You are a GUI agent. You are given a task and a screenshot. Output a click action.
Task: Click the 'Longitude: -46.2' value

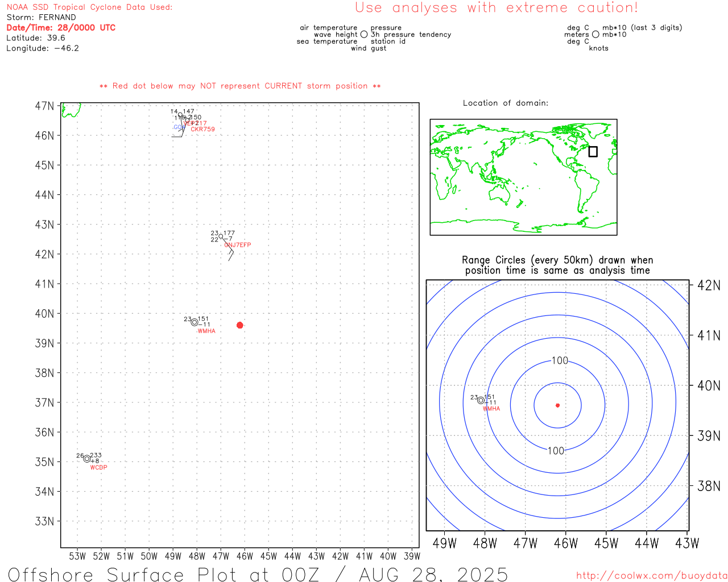[x=43, y=48]
